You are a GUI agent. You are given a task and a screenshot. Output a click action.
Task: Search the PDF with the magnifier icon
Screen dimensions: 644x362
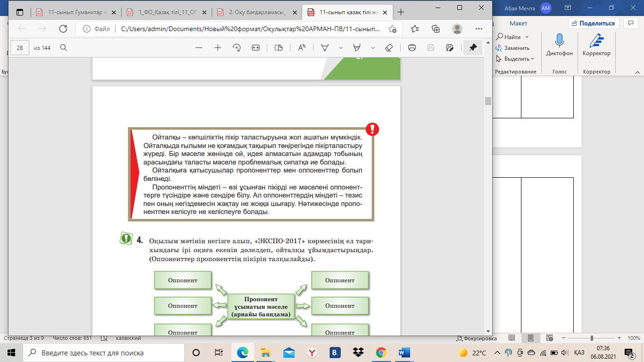tap(64, 48)
